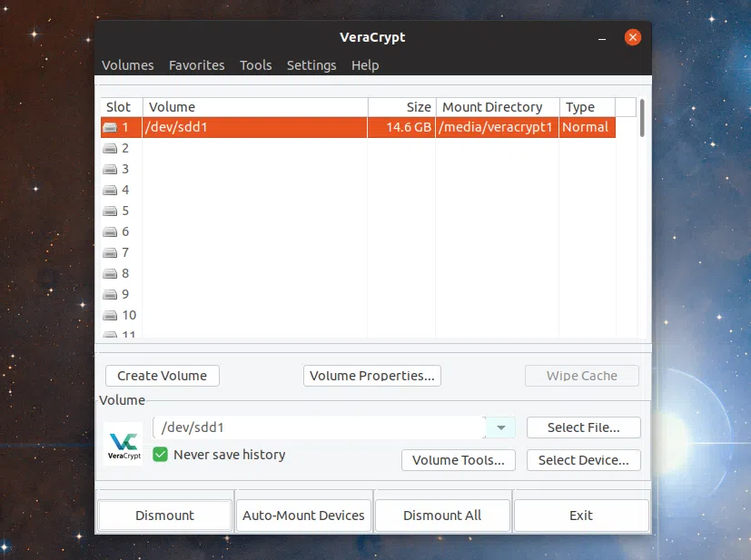Dismount the selected volume
The image size is (751, 560).
tap(164, 516)
